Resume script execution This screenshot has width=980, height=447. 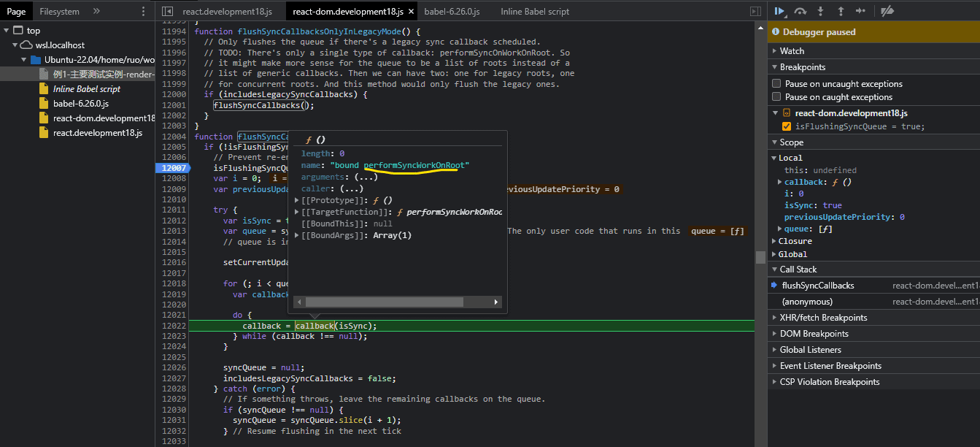pyautogui.click(x=779, y=11)
